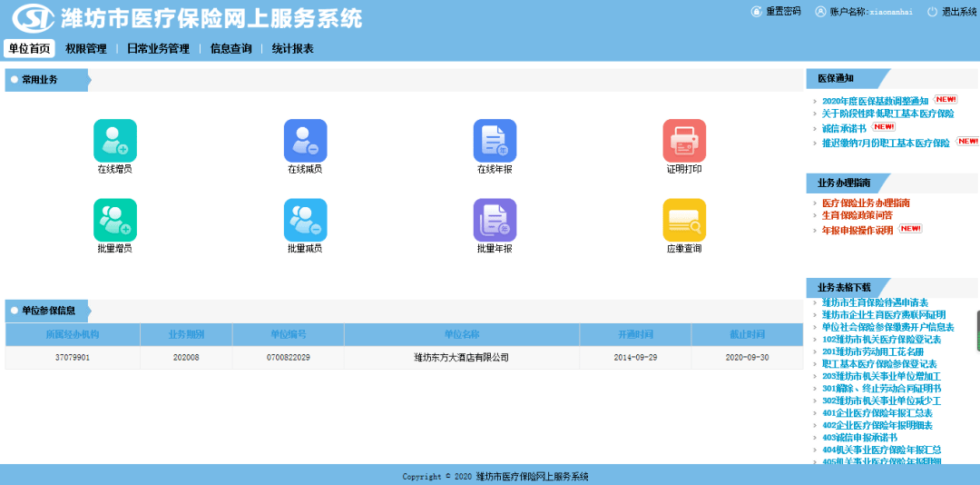This screenshot has width=980, height=485.
Task: Open the 2020年度医保基数调整通知 link
Action: click(x=875, y=101)
